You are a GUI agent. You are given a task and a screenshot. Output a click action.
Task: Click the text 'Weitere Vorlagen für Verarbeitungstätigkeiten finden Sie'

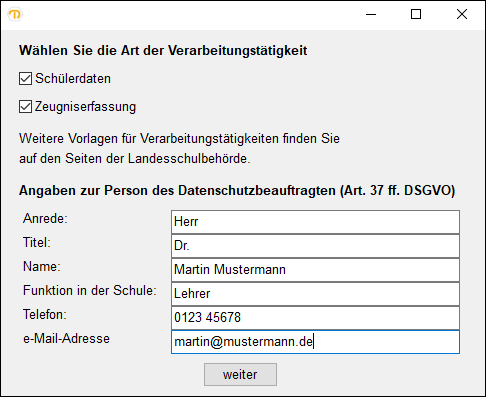click(x=179, y=139)
